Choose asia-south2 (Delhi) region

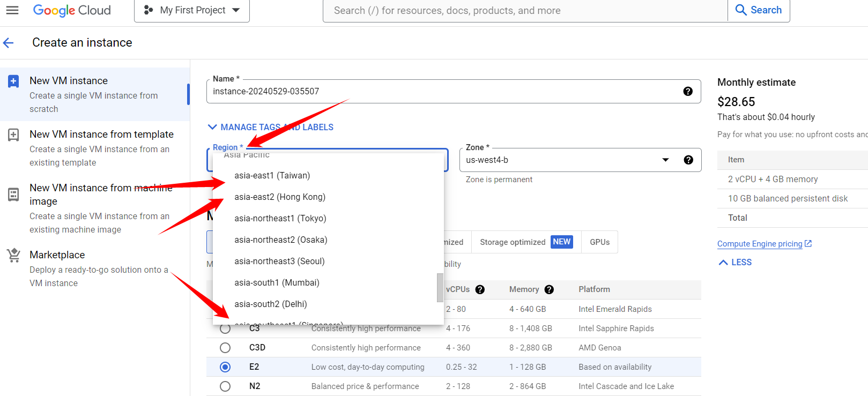[x=328, y=304]
